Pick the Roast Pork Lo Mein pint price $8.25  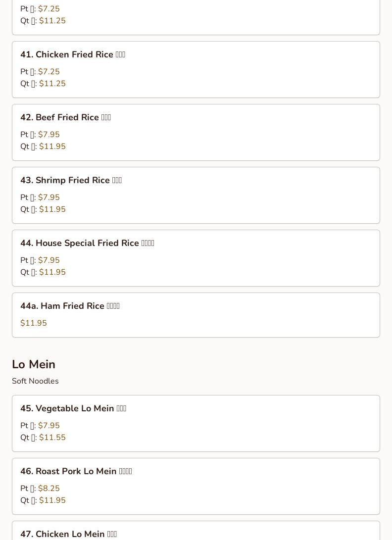click(49, 489)
